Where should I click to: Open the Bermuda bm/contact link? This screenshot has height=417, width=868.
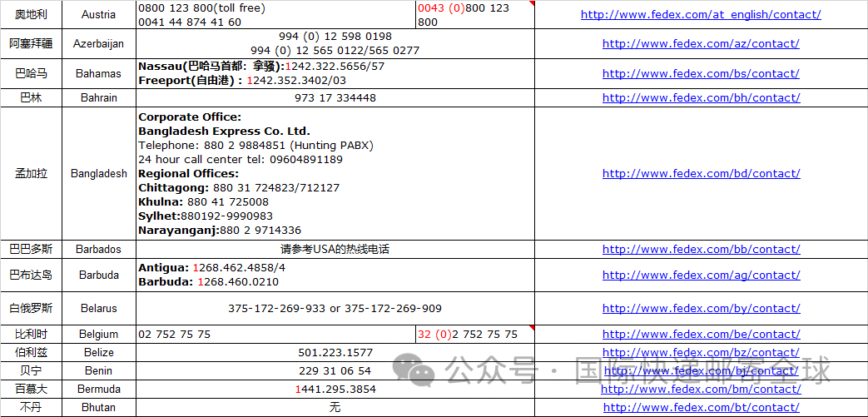click(x=701, y=389)
